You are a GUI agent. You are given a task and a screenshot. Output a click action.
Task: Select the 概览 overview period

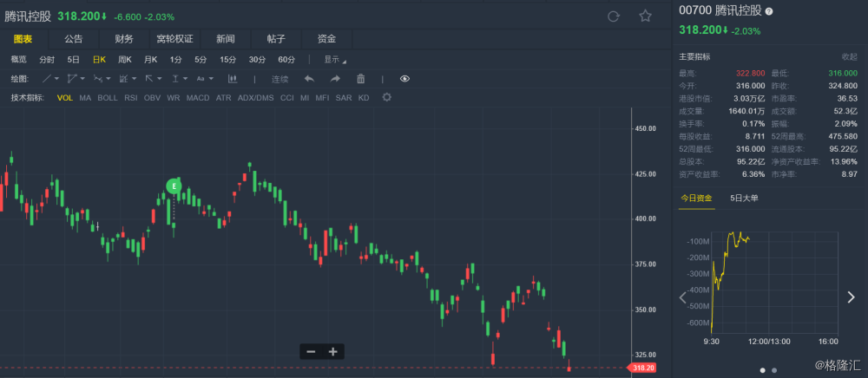19,60
